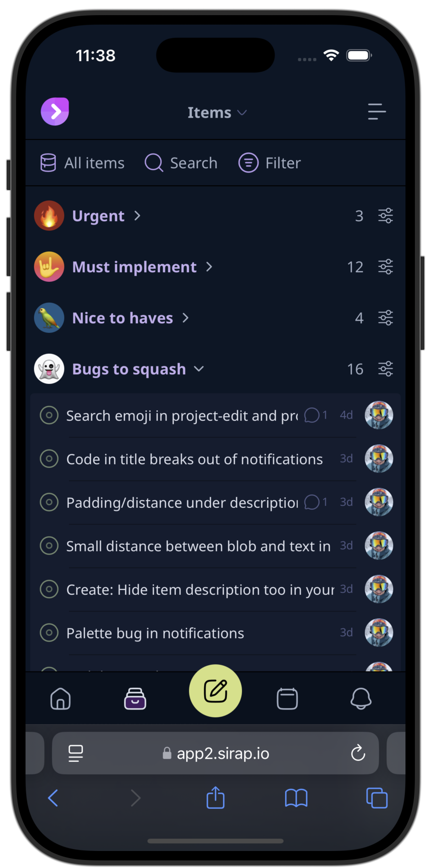Collapse the Bugs to squash group
431x868 pixels.
point(198,369)
